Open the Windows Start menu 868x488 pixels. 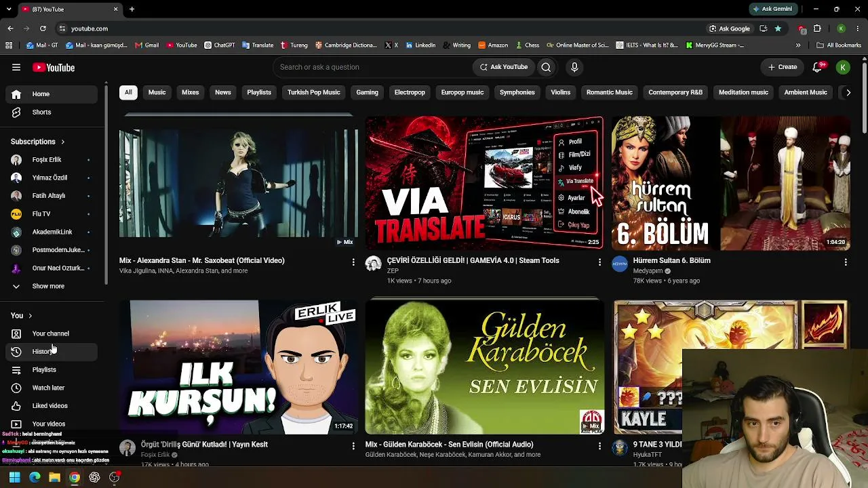(x=14, y=477)
